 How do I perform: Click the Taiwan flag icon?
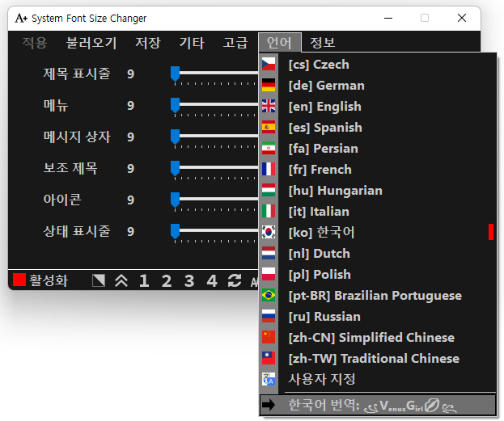269,359
